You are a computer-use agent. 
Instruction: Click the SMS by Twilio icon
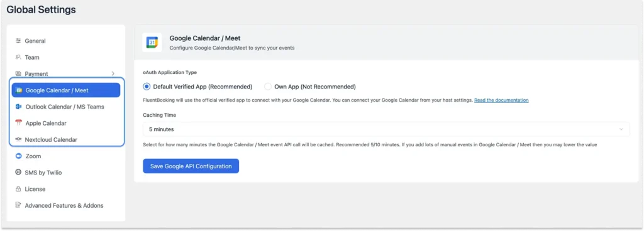pyautogui.click(x=18, y=173)
